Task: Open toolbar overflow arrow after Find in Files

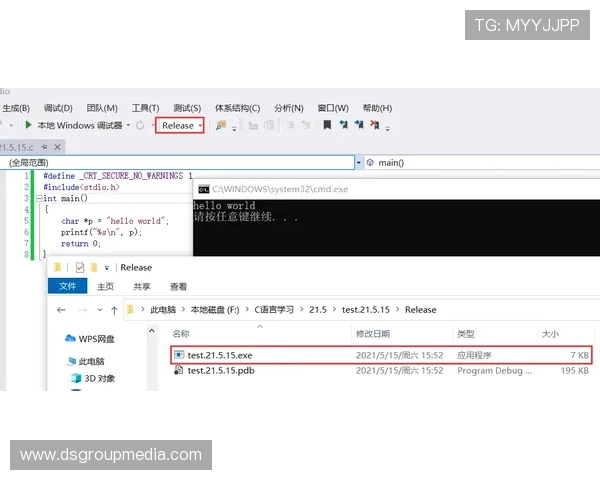Action: tap(234, 129)
